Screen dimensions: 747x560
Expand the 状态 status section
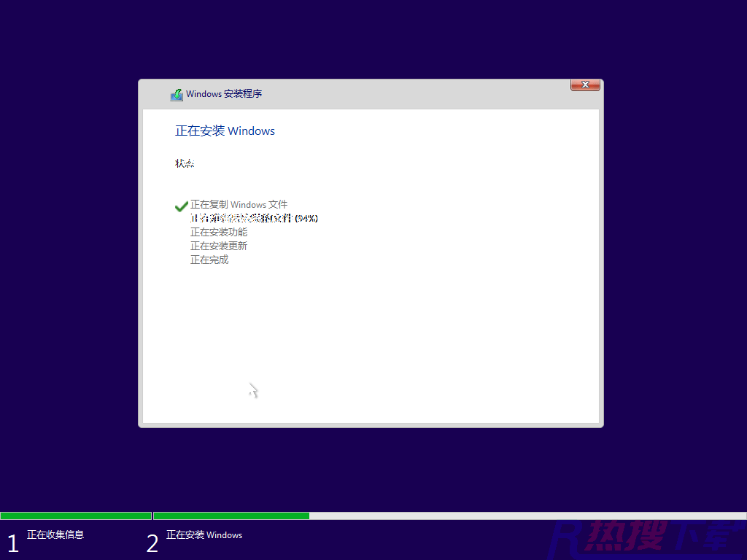(x=185, y=163)
